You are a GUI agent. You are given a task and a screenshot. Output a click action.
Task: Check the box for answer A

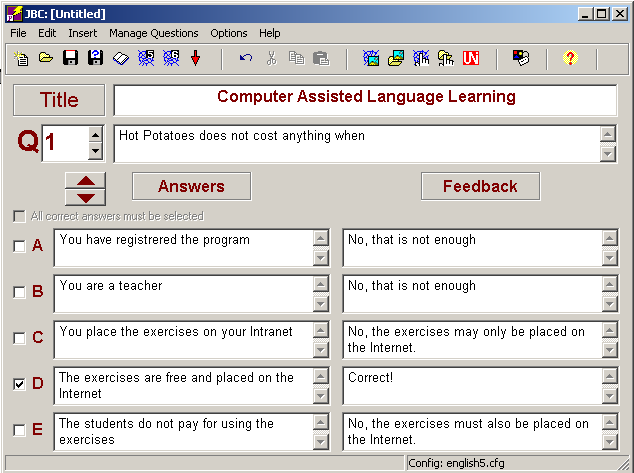[19, 246]
